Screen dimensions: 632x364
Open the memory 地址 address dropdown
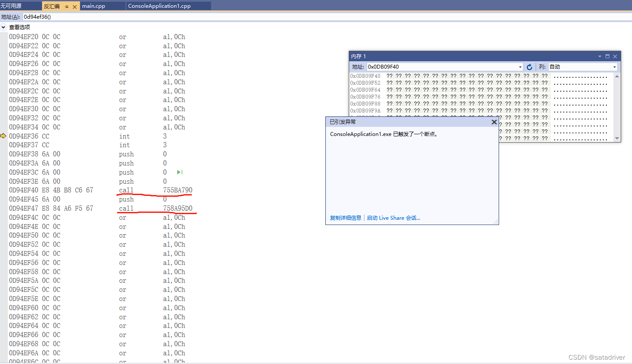[520, 67]
